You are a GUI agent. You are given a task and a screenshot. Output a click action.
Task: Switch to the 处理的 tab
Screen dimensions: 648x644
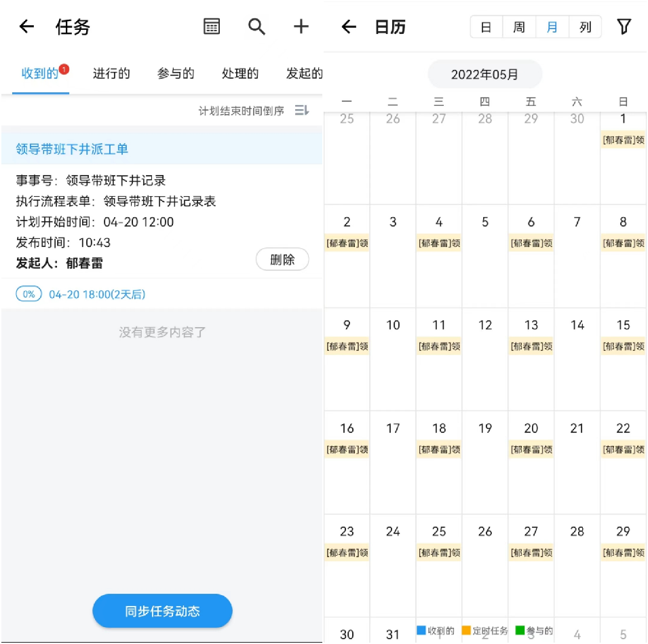pos(240,73)
